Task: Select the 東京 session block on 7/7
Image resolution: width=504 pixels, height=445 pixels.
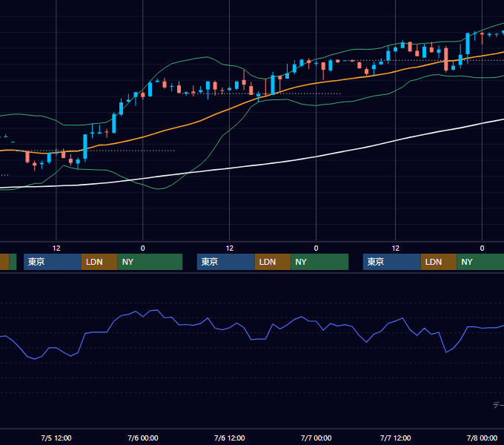Action: pos(392,262)
